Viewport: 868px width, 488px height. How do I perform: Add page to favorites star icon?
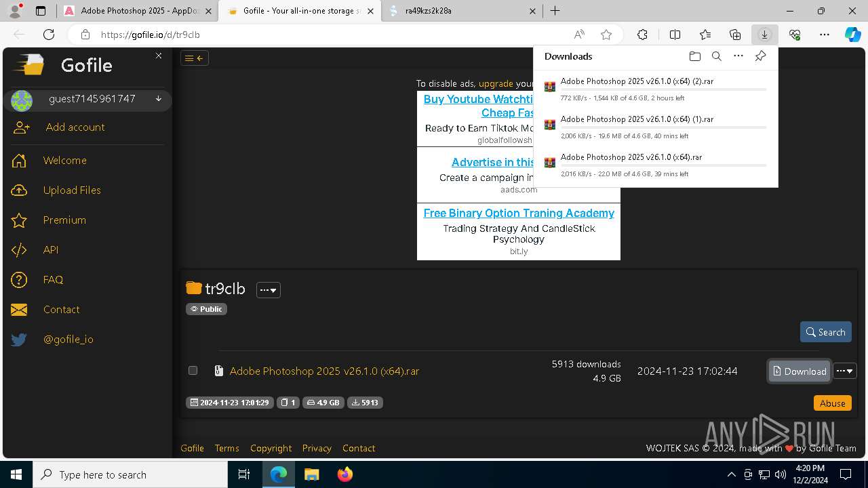[606, 35]
